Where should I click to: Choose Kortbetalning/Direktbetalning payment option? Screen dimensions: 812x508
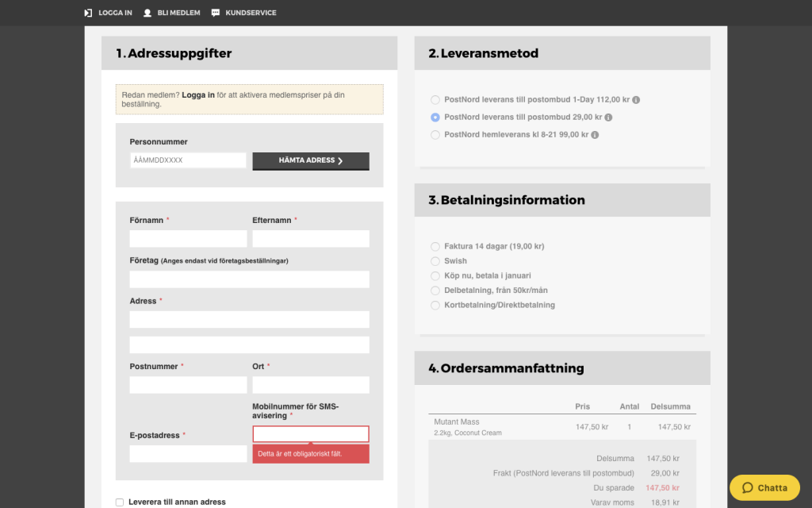(435, 306)
